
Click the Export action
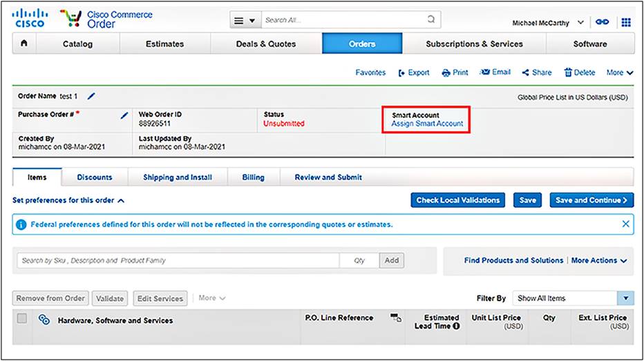click(x=414, y=72)
